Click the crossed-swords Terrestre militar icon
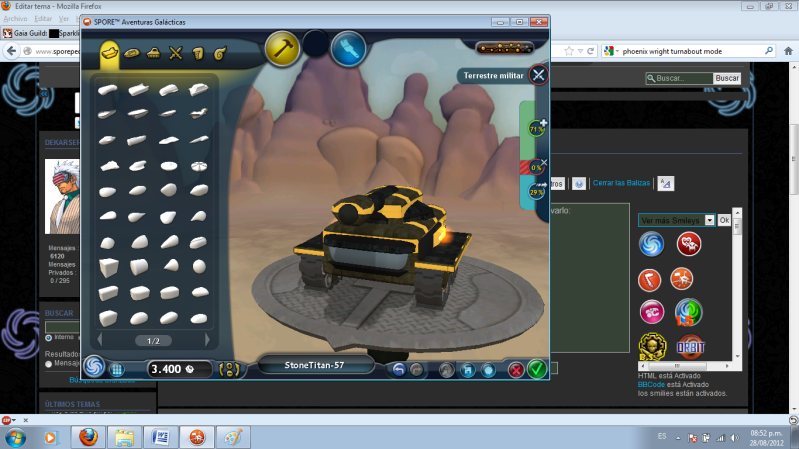 (x=539, y=75)
